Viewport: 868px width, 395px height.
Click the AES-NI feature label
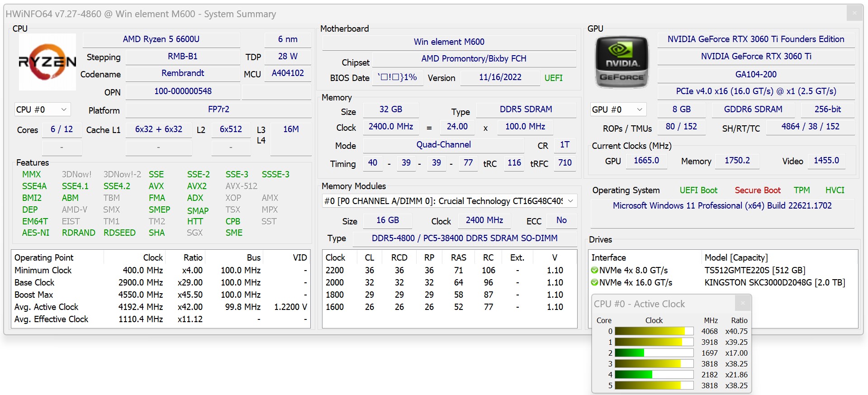tap(36, 233)
